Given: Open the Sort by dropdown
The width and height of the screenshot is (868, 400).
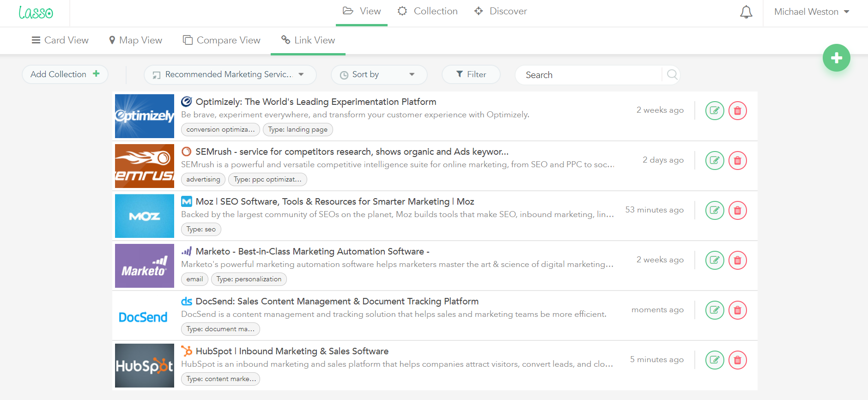Looking at the screenshot, I should (379, 75).
